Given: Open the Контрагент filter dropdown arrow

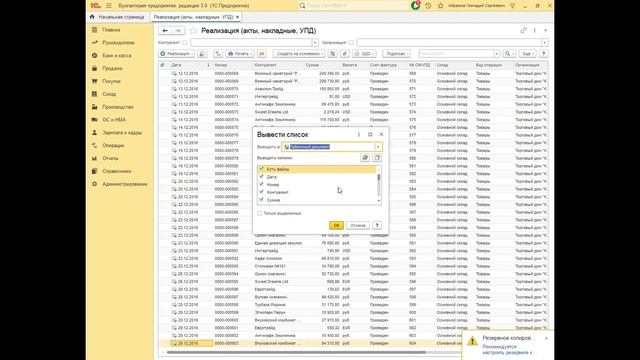Looking at the screenshot, I should 315,42.
